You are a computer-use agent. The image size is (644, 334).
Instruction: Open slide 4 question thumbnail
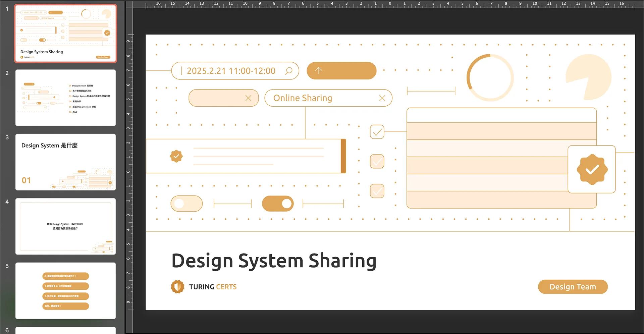[x=65, y=226]
